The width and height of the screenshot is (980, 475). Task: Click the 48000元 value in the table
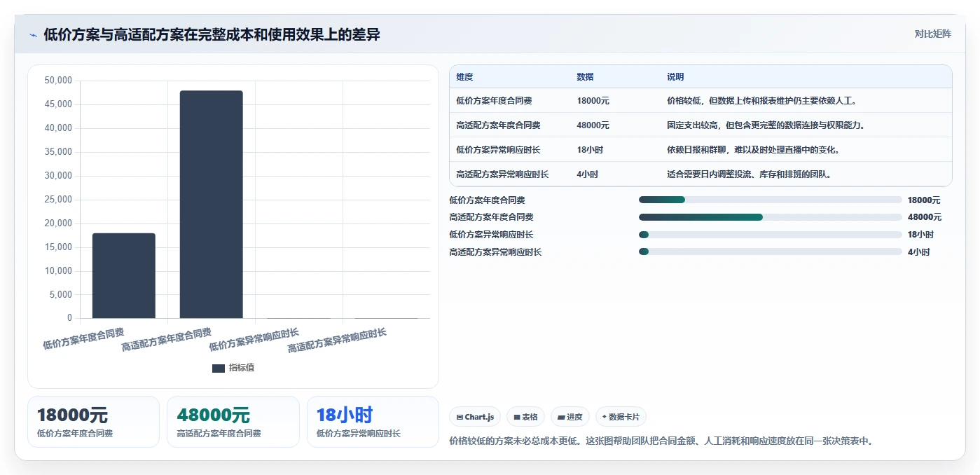593,125
